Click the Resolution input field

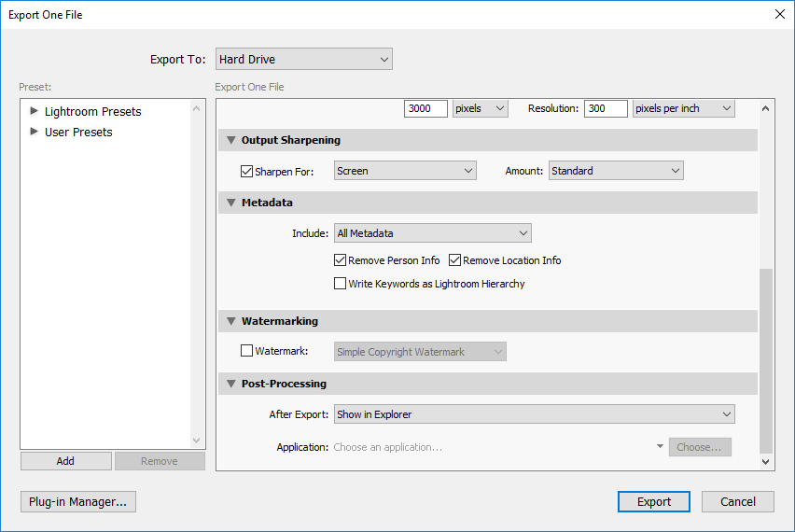tap(607, 108)
